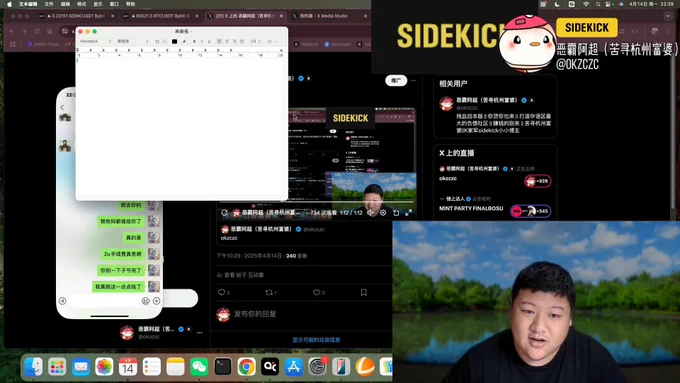Screen dimensions: 680x383
Task: Open Google Chrome from the Dock
Action: point(246,367)
